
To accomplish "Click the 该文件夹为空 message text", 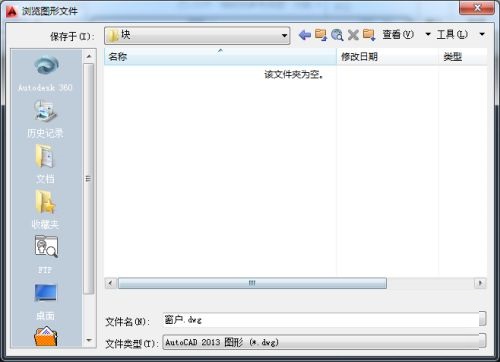I will pyautogui.click(x=294, y=74).
